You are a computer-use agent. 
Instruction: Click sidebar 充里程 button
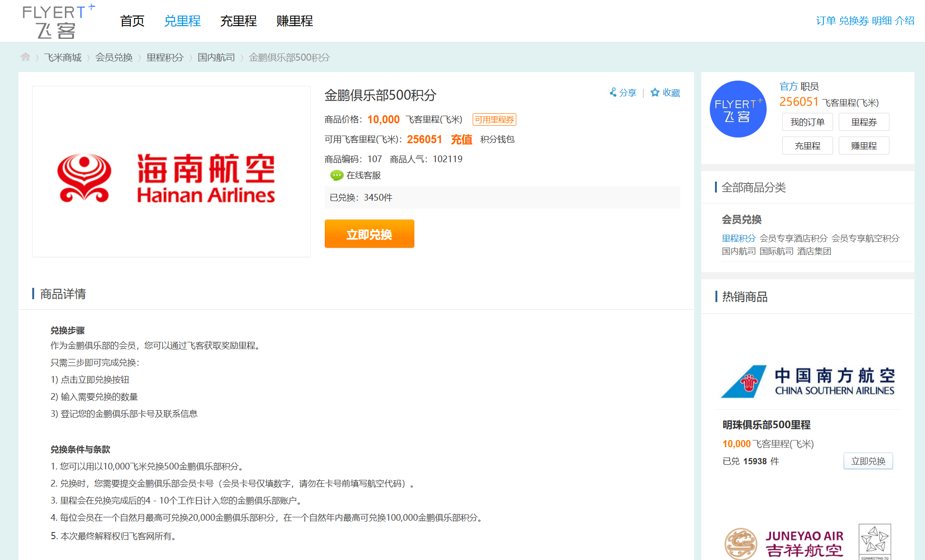point(807,146)
